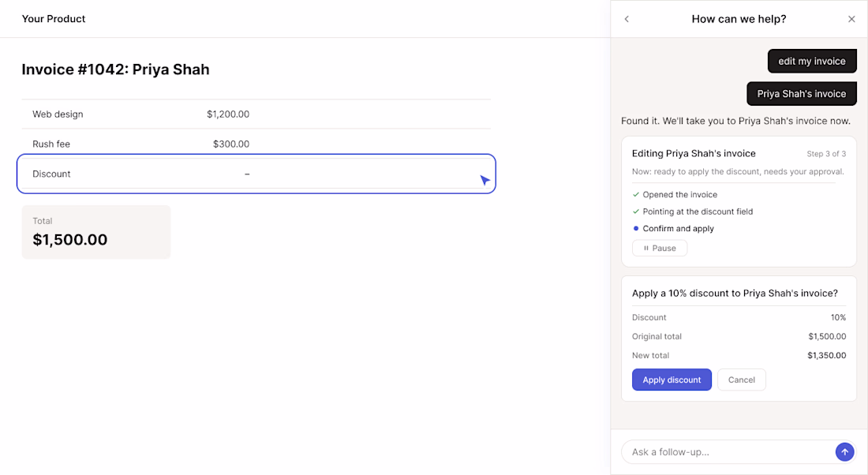
Task: Click the 'needs your approval' status line
Action: [x=738, y=172]
